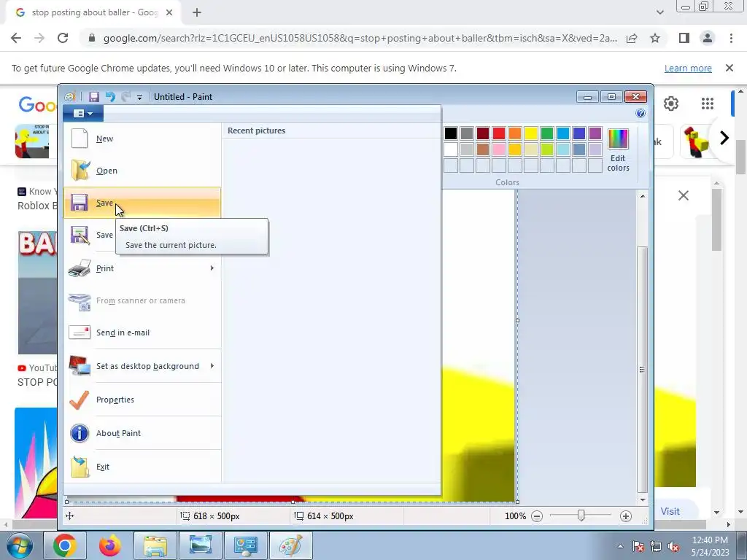Click Send in e-mail
747x560 pixels.
(142, 332)
